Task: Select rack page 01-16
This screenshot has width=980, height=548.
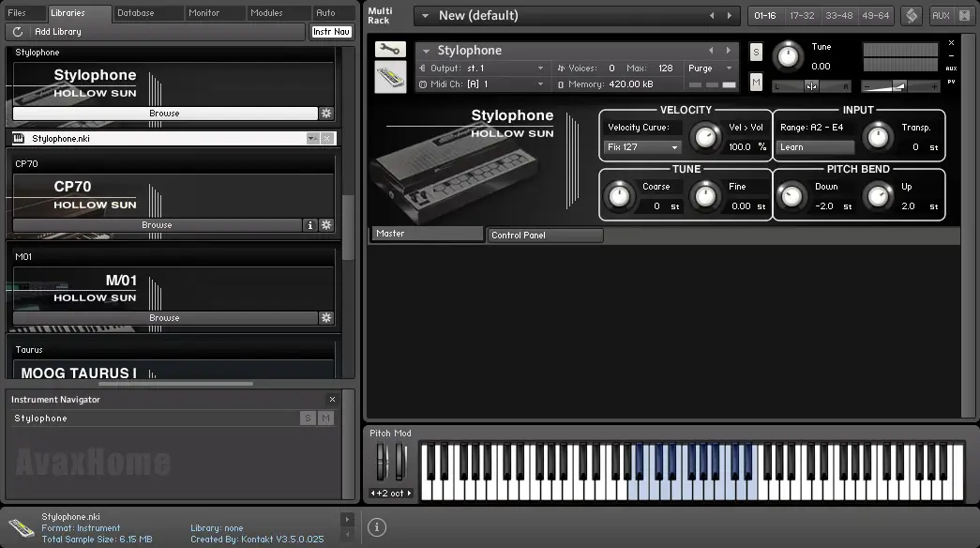Action: (765, 16)
